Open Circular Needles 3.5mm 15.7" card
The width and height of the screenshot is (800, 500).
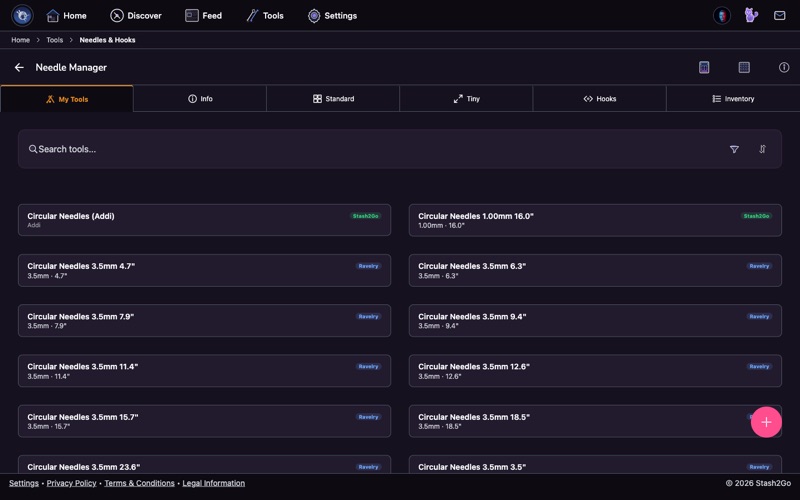click(x=205, y=421)
